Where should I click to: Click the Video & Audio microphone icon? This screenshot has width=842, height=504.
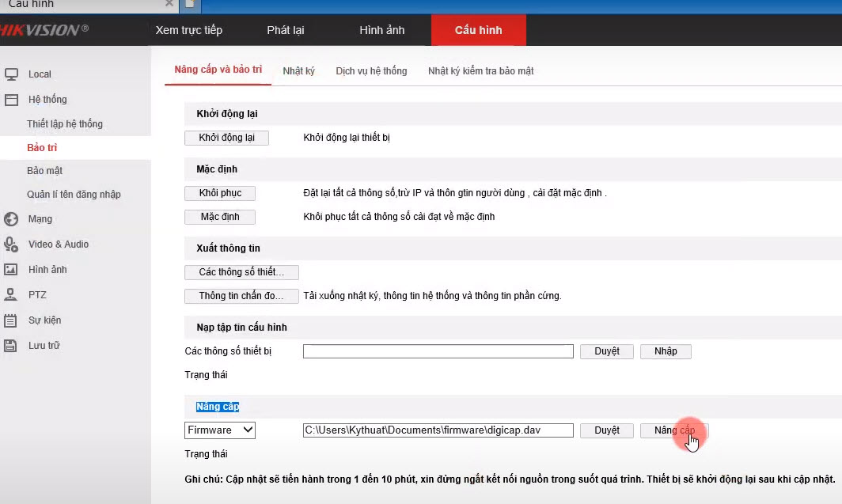11,244
